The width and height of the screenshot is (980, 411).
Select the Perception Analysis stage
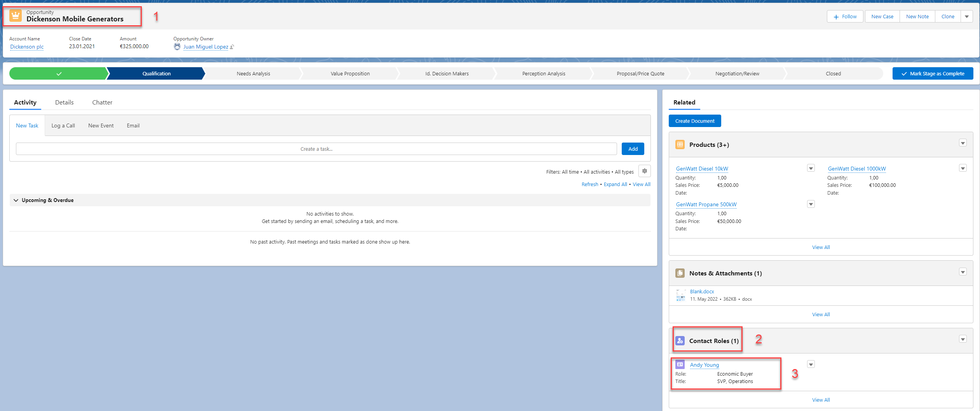544,73
